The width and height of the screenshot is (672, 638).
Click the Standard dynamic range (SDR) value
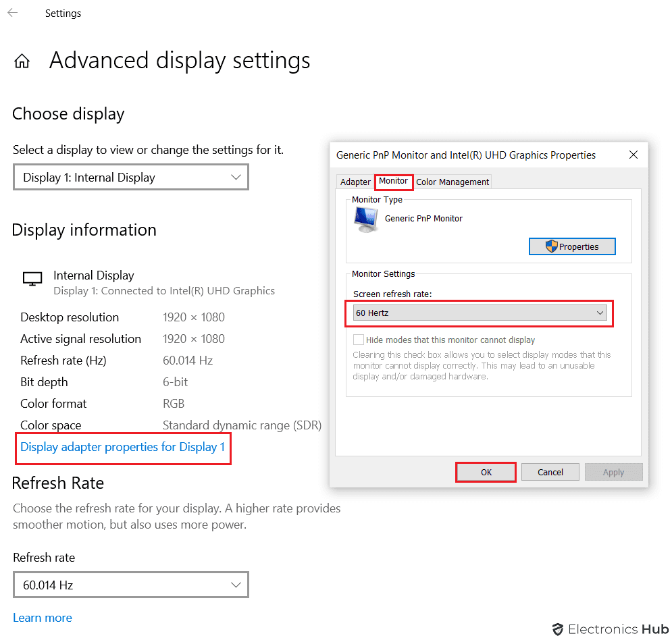coord(242,425)
